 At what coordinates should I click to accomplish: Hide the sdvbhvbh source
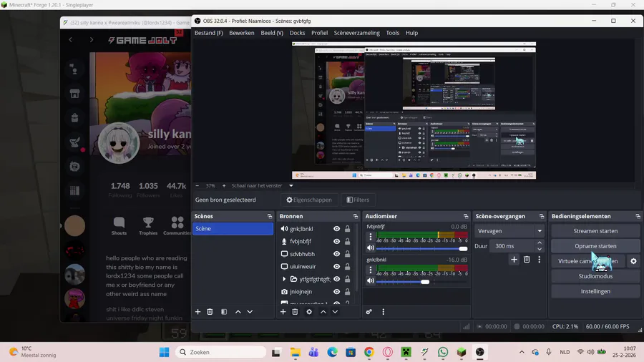click(x=337, y=254)
